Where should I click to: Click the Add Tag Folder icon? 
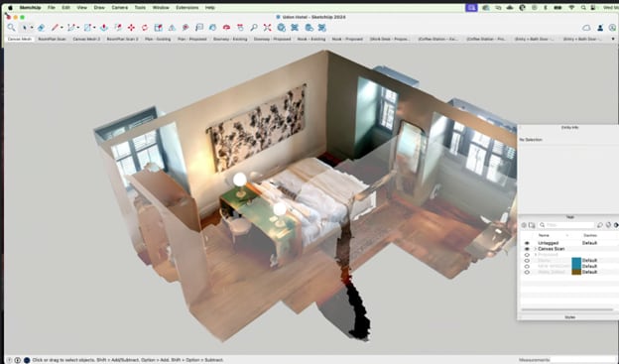[x=532, y=224]
